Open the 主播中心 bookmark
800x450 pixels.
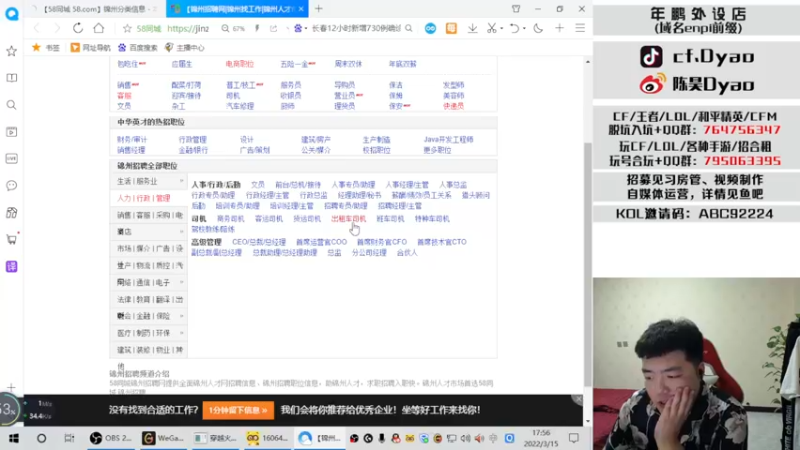[185, 47]
